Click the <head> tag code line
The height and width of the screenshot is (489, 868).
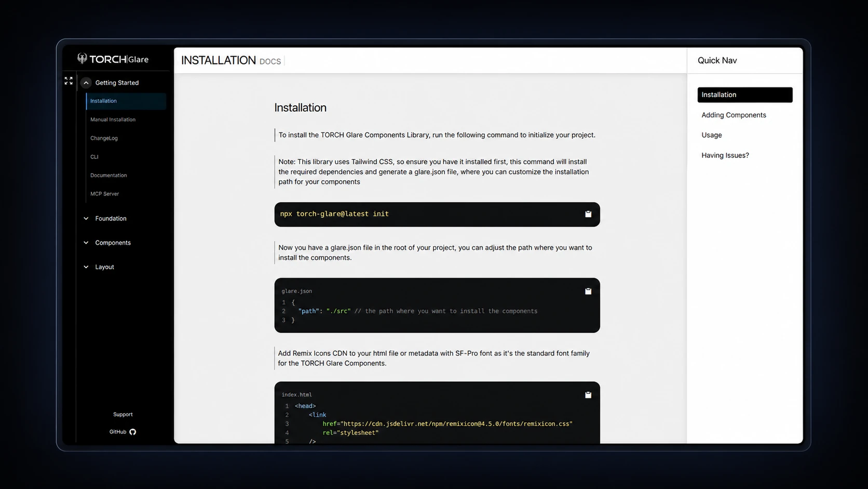305,406
